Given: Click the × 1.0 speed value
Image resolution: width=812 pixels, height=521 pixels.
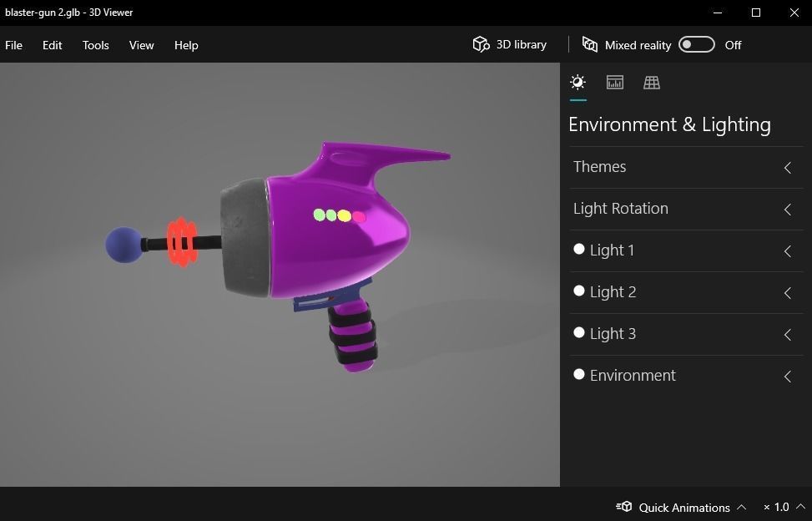Looking at the screenshot, I should [x=776, y=507].
